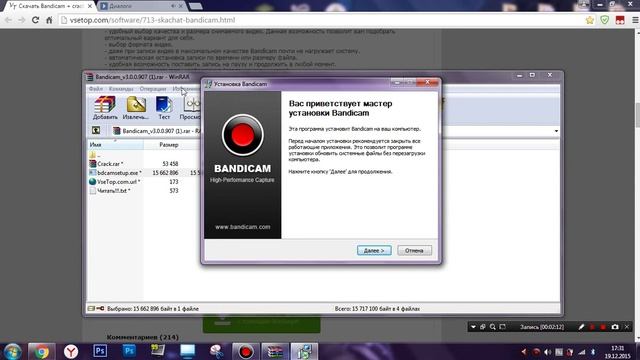The height and width of the screenshot is (360, 640).
Task: Select Crack.rar in WinRAR file list
Action: pyautogui.click(x=110, y=164)
